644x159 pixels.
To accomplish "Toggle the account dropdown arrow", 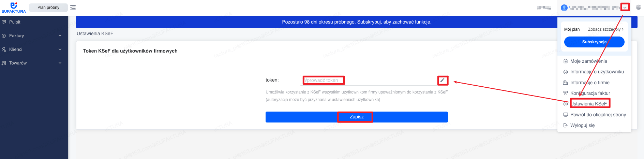I will [x=625, y=8].
